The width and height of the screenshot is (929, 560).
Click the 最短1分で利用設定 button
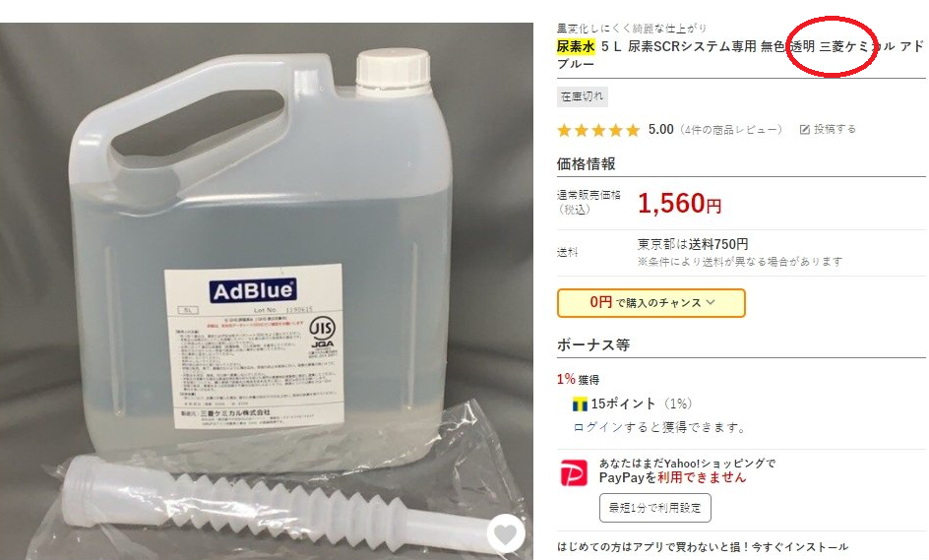pyautogui.click(x=654, y=508)
